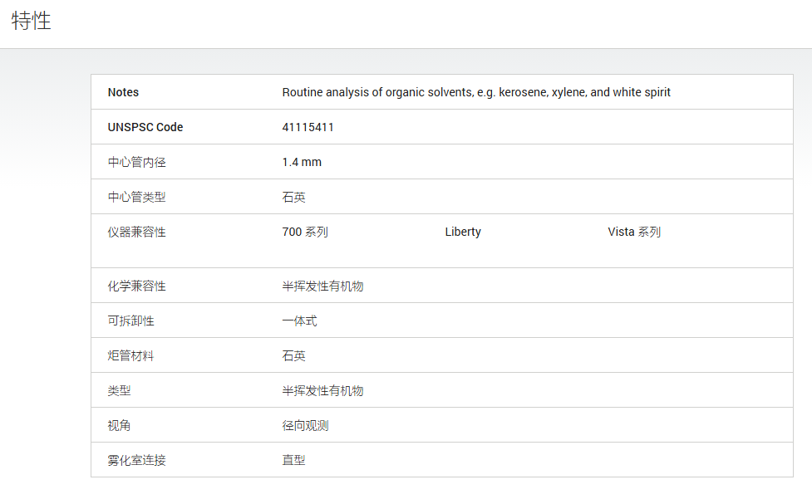Click the 中心管类型 label
Viewport: 812px width, 504px height.
[x=136, y=197]
